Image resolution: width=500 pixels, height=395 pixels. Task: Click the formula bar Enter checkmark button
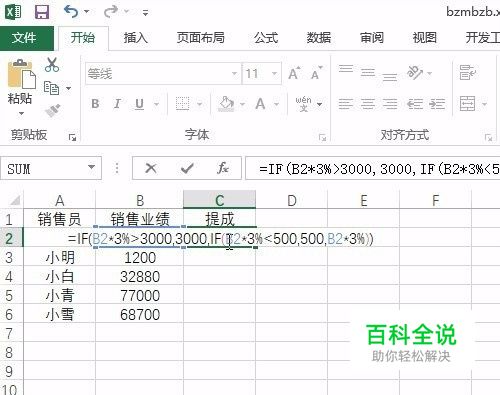pyautogui.click(x=187, y=168)
